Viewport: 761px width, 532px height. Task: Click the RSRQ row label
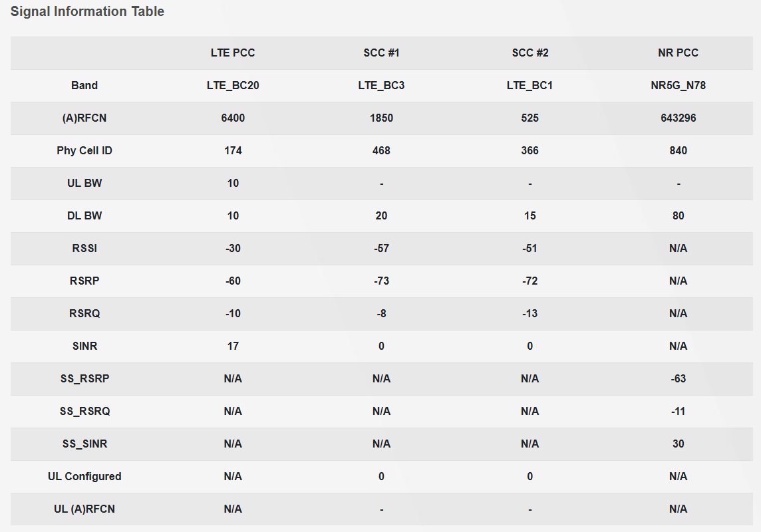click(x=84, y=313)
